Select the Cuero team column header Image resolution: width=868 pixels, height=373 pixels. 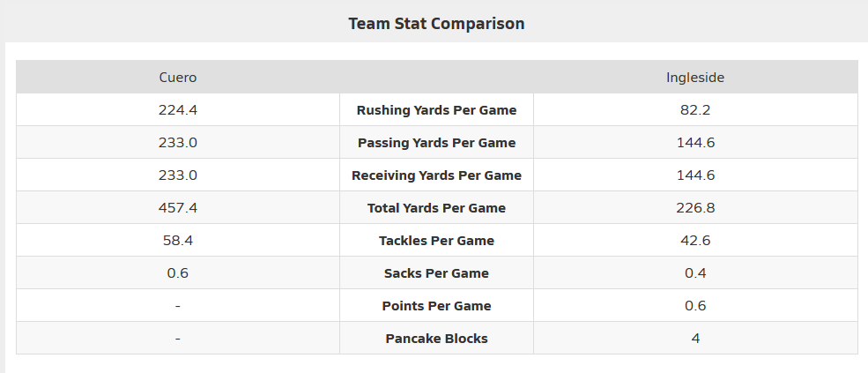[x=177, y=78]
